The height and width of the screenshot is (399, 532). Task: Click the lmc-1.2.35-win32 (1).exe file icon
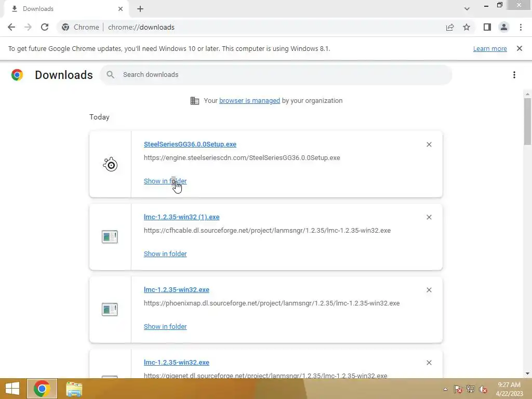(x=110, y=237)
